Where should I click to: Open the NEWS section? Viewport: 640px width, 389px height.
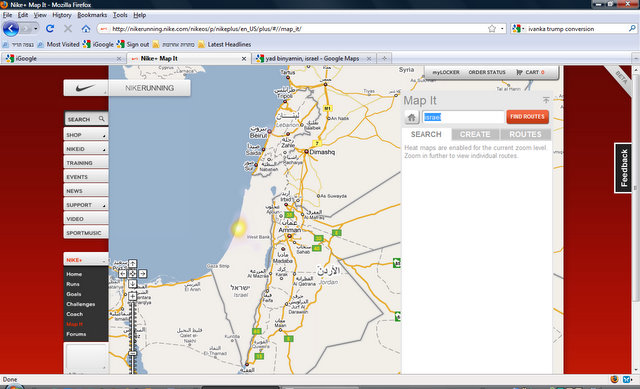point(86,191)
